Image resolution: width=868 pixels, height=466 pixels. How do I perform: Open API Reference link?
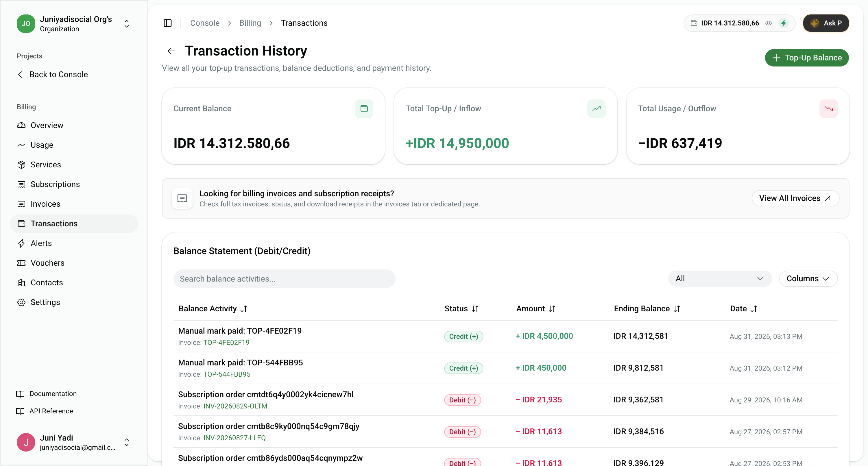[x=45, y=411]
